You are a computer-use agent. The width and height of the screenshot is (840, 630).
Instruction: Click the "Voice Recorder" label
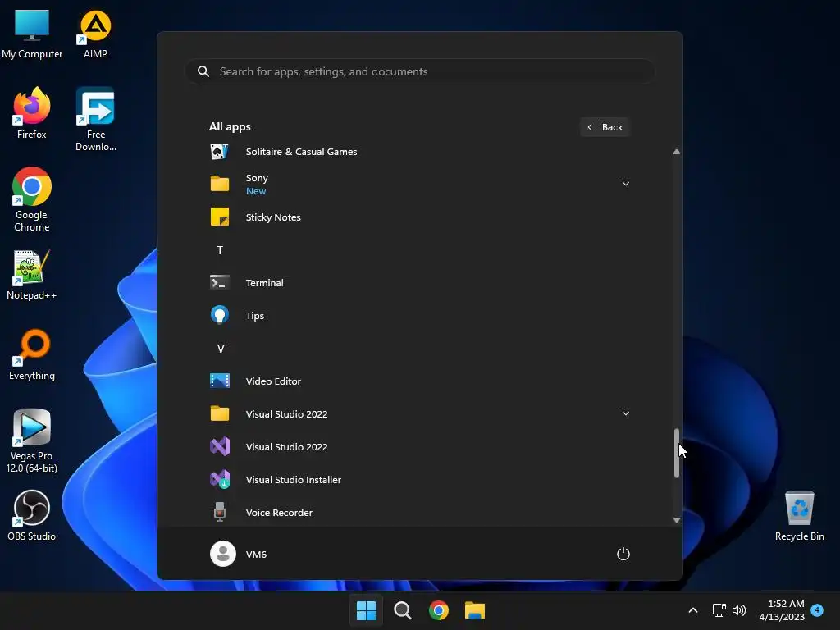pyautogui.click(x=279, y=512)
